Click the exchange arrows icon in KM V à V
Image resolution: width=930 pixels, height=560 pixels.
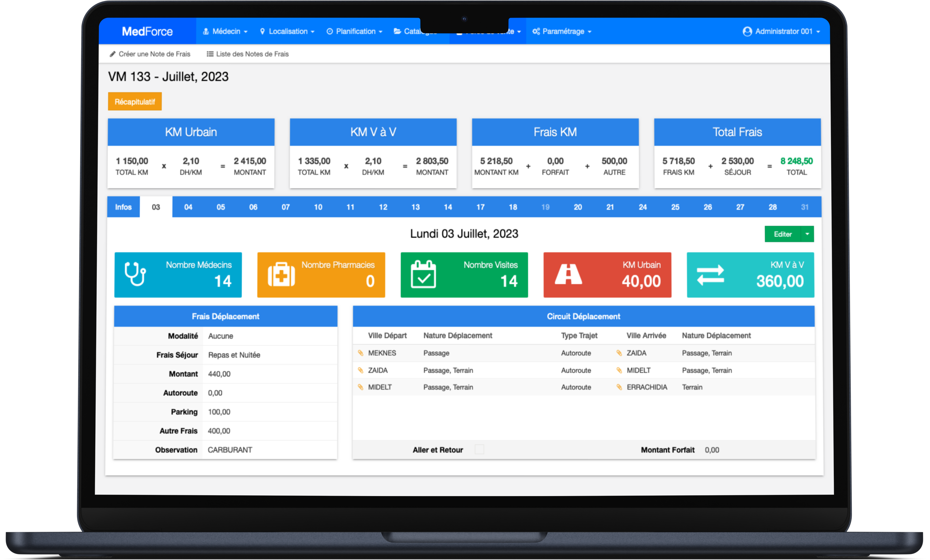pyautogui.click(x=710, y=275)
